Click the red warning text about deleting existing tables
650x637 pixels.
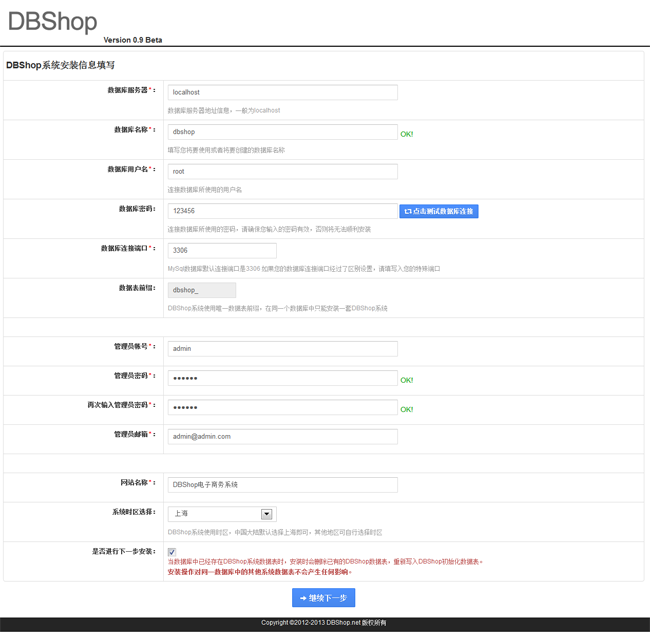[325, 562]
